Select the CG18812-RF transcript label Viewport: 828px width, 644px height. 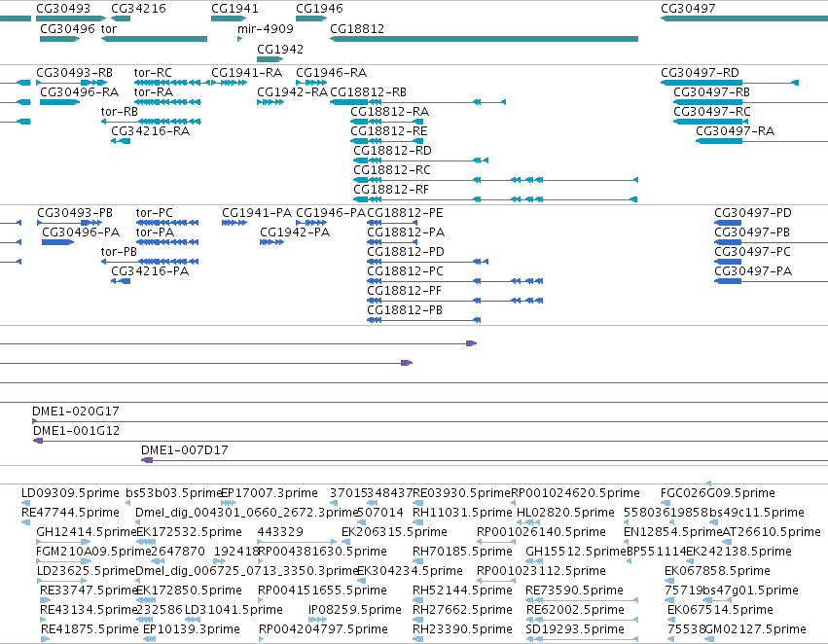391,190
